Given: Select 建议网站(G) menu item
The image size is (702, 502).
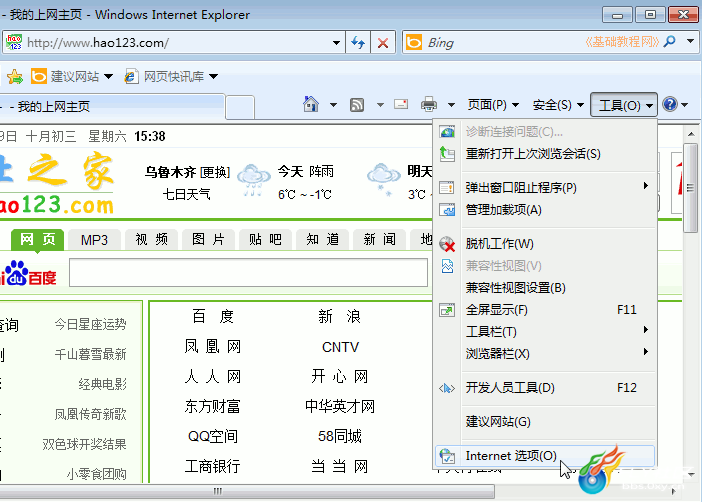Looking at the screenshot, I should pos(544,421).
